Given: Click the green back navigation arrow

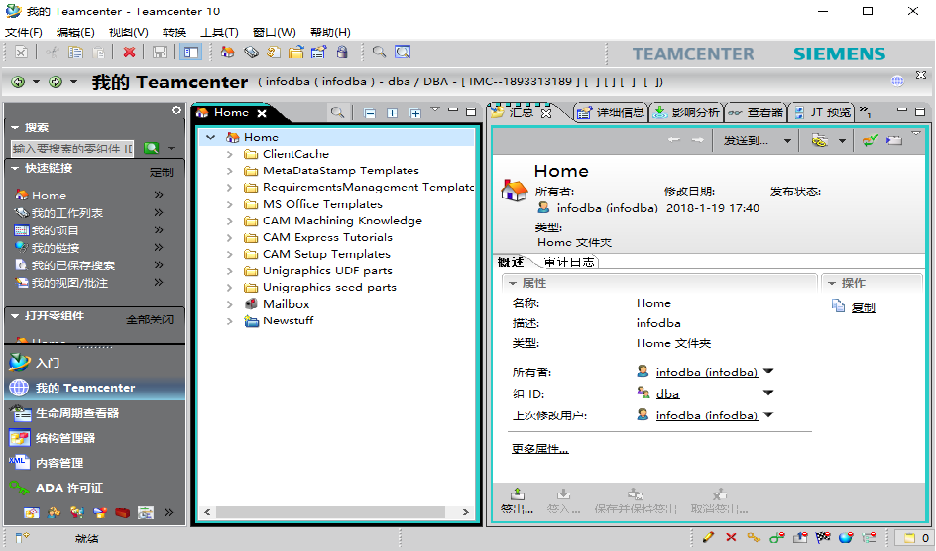Looking at the screenshot, I should (18, 82).
